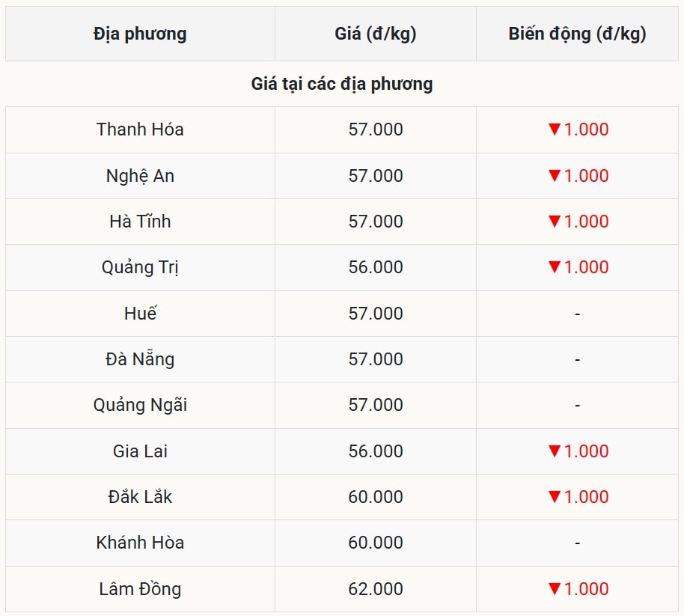Click the red down arrow in Quảng Trị row
Viewport: 684px width, 616px height.
click(555, 267)
